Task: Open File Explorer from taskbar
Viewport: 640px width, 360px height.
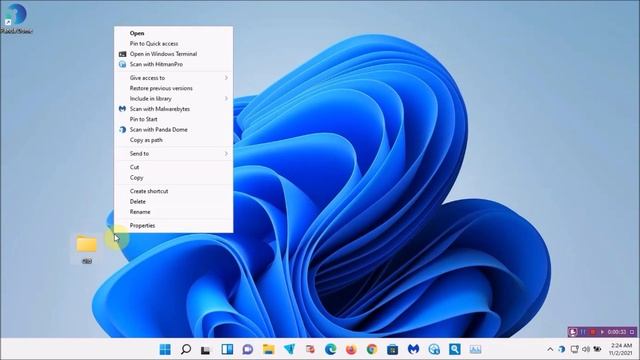Action: (x=269, y=349)
